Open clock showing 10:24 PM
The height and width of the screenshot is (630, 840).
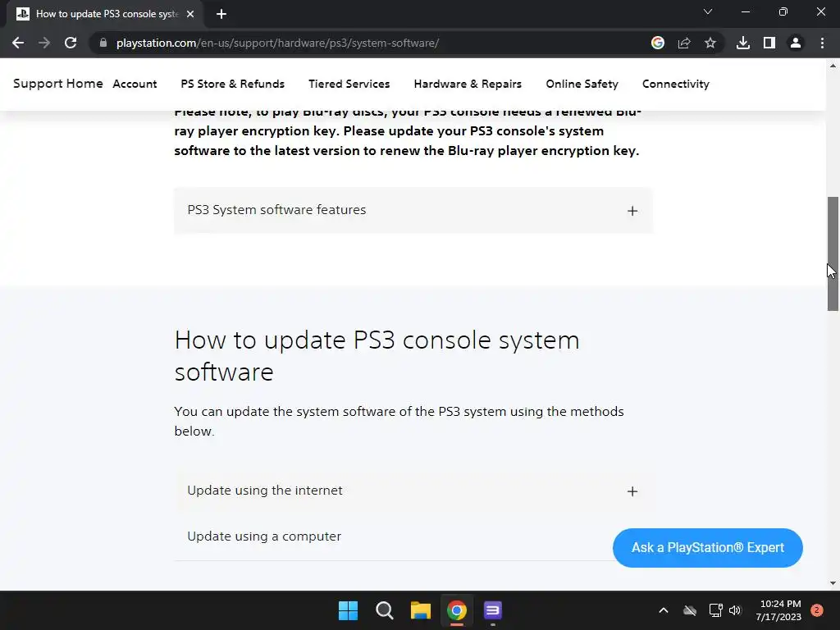778,610
